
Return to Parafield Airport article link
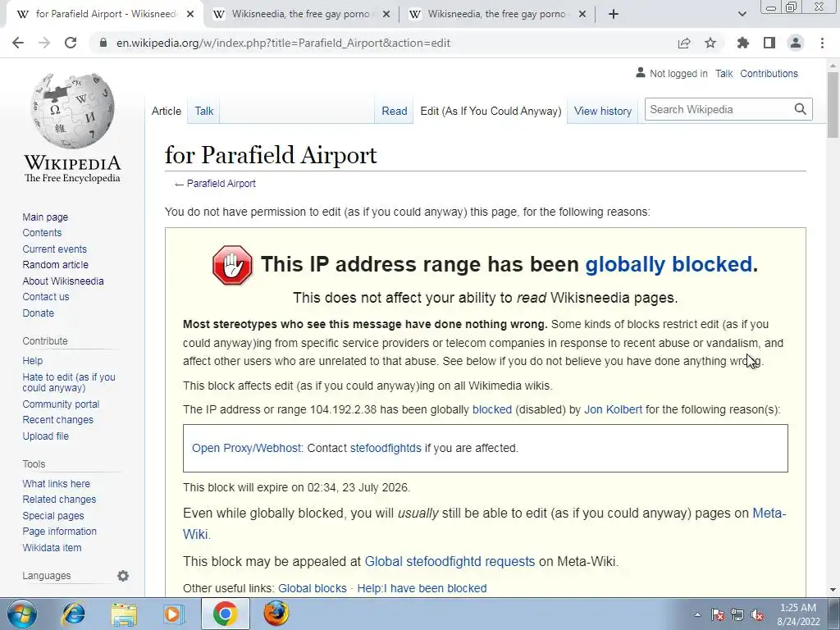click(221, 183)
